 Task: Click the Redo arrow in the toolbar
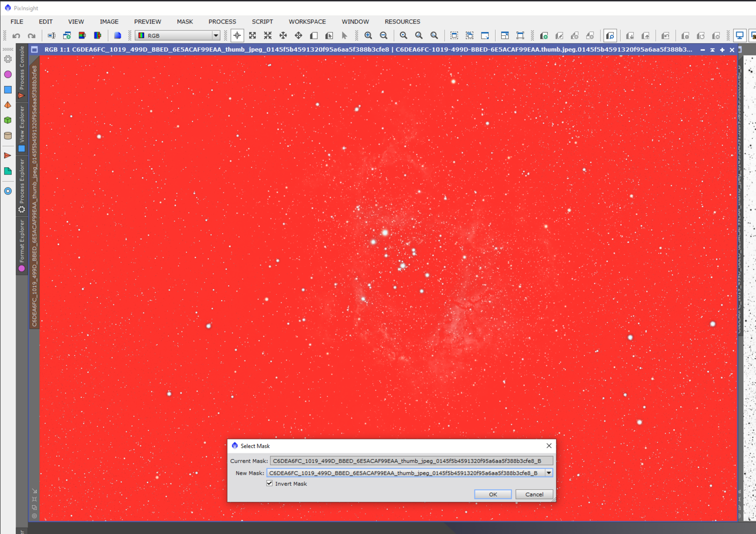(x=32, y=36)
